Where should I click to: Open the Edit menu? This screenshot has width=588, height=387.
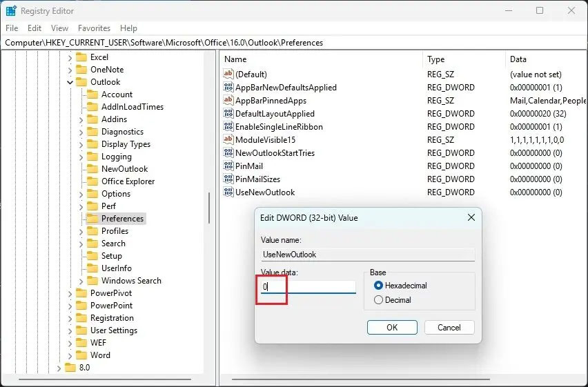coord(35,28)
